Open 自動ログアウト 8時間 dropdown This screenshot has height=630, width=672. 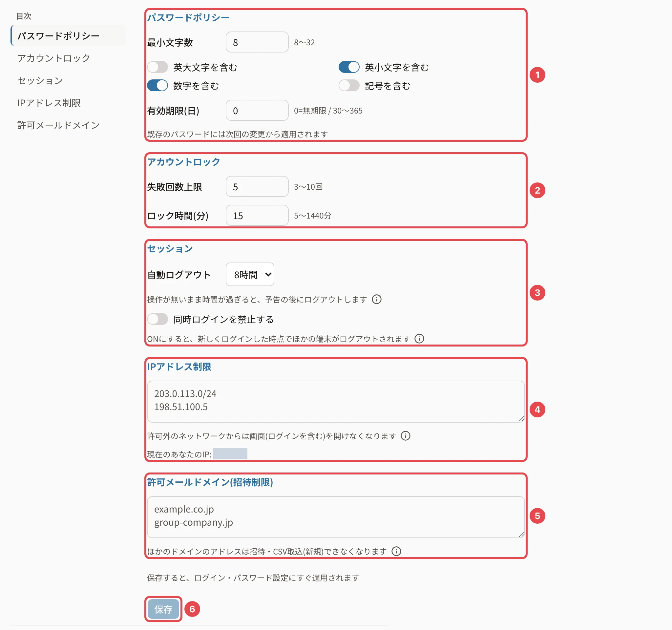pyautogui.click(x=250, y=274)
